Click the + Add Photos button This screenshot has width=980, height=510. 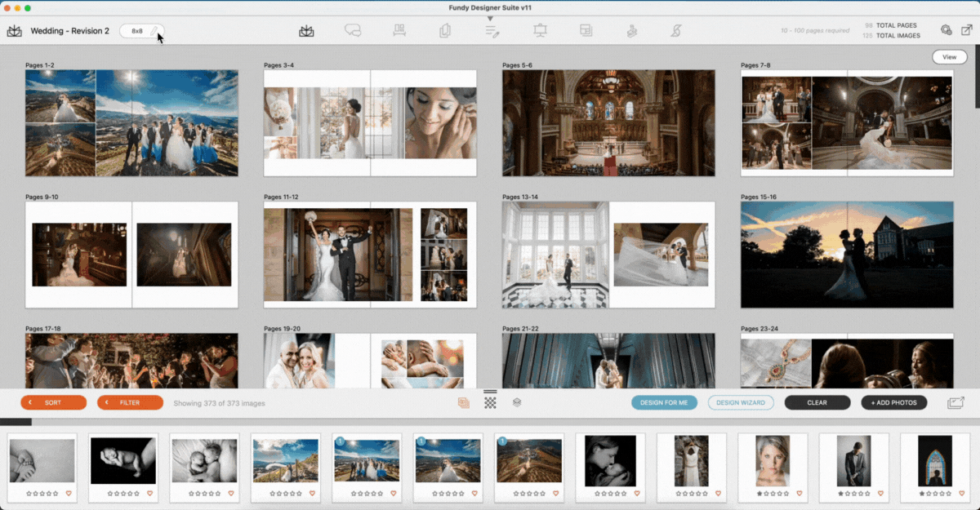894,402
